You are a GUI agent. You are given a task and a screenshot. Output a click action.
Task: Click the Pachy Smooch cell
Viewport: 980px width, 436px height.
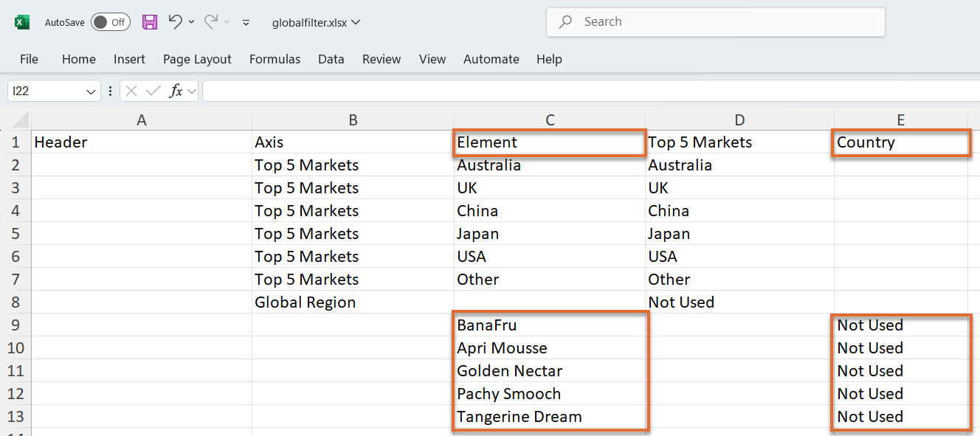click(x=550, y=394)
